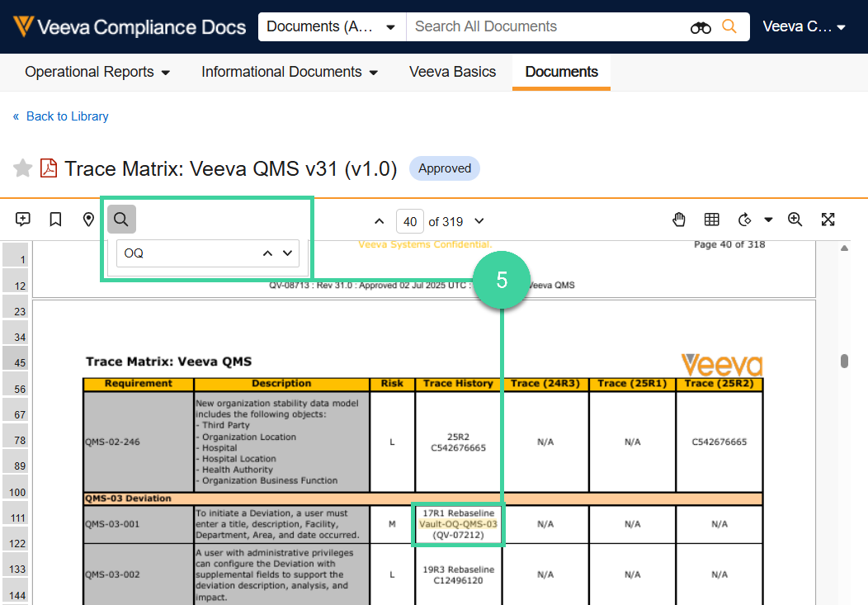Click the Trace History column header
868x605 pixels.
459,384
